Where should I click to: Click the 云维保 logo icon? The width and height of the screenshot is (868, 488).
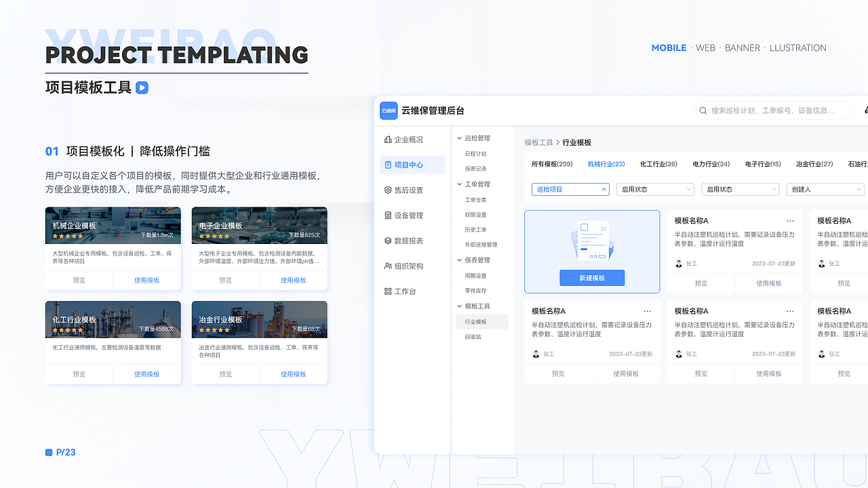(389, 110)
